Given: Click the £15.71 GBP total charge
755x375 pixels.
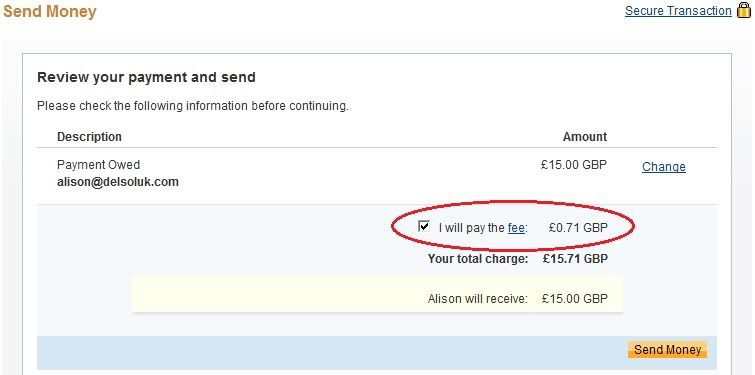Looking at the screenshot, I should [x=575, y=259].
